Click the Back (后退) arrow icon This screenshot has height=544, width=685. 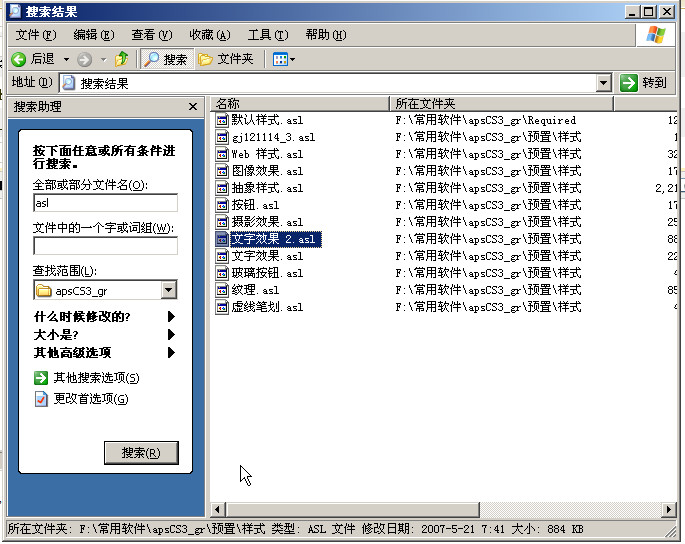[x=19, y=59]
